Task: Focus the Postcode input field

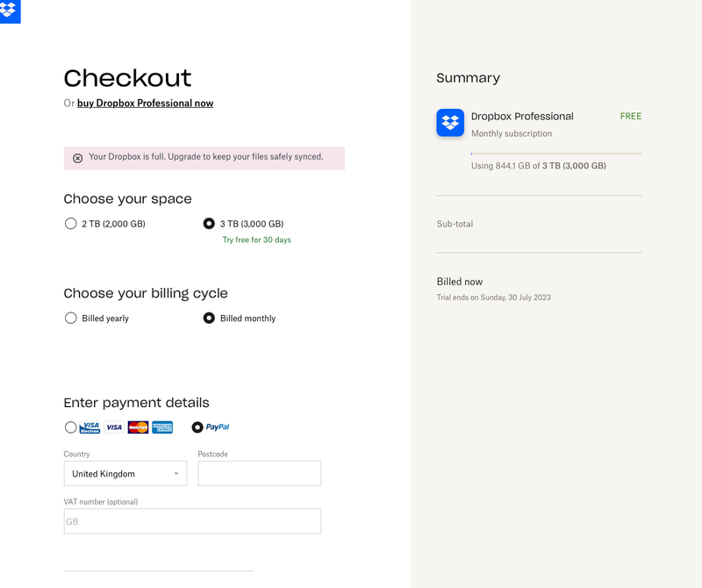Action: (x=259, y=474)
